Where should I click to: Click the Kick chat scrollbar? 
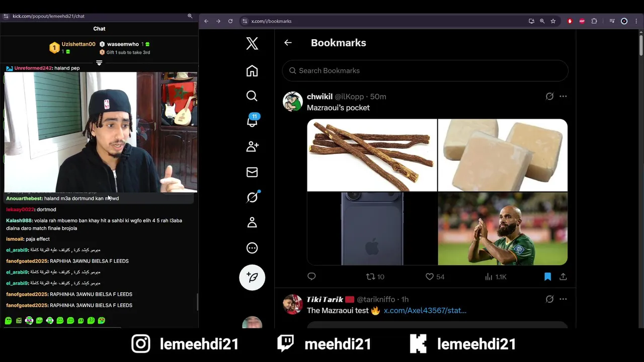coord(197,302)
